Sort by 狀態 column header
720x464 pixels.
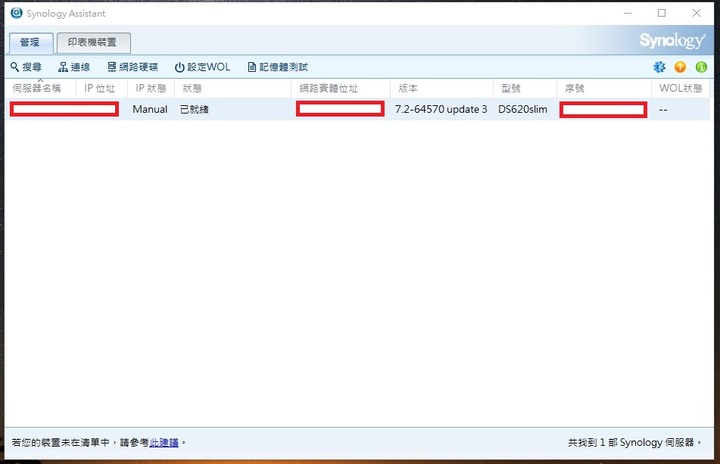pyautogui.click(x=233, y=88)
